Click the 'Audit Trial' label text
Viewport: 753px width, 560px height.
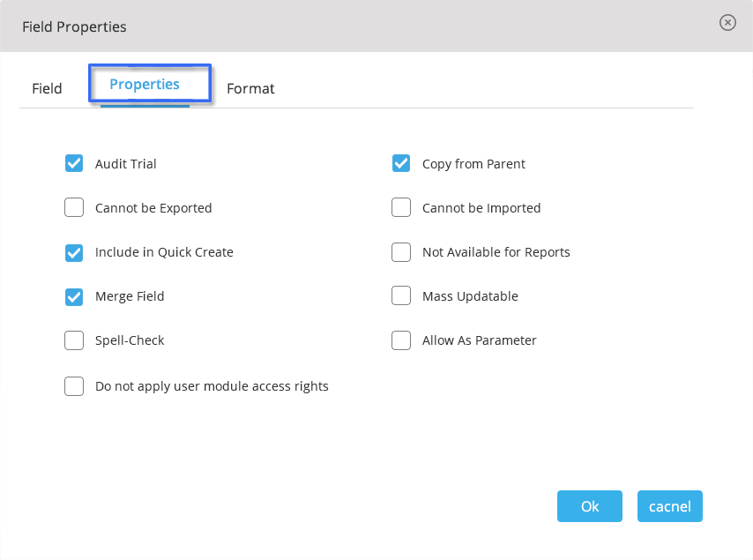125,163
